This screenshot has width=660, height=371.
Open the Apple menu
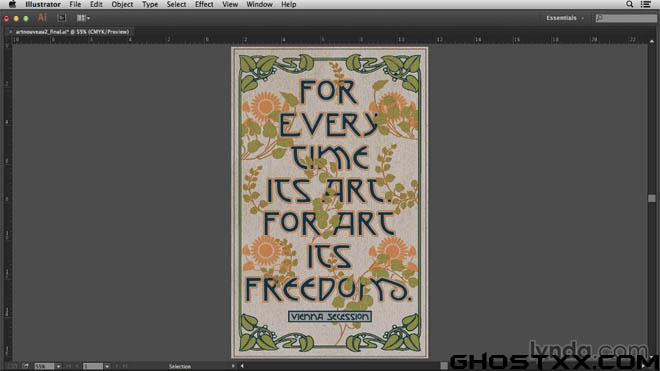click(12, 4)
